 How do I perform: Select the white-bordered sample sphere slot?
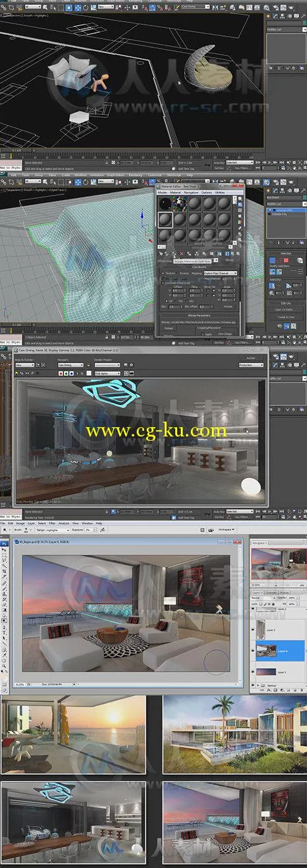164,220
